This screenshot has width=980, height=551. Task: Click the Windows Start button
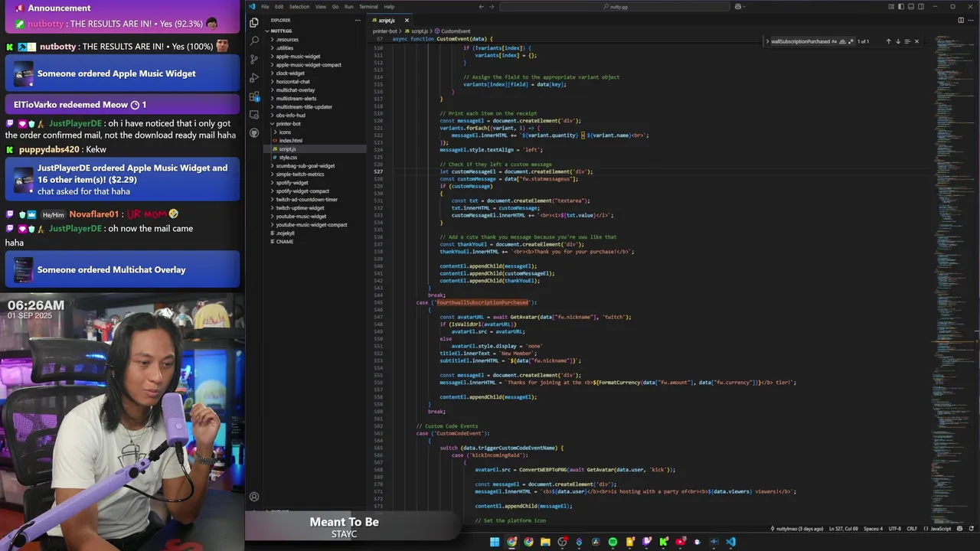(495, 542)
